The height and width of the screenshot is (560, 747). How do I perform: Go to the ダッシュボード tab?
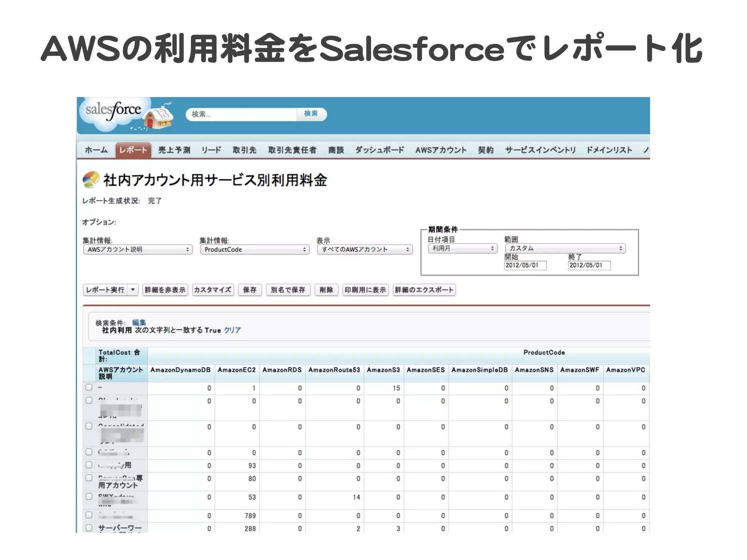tap(380, 150)
